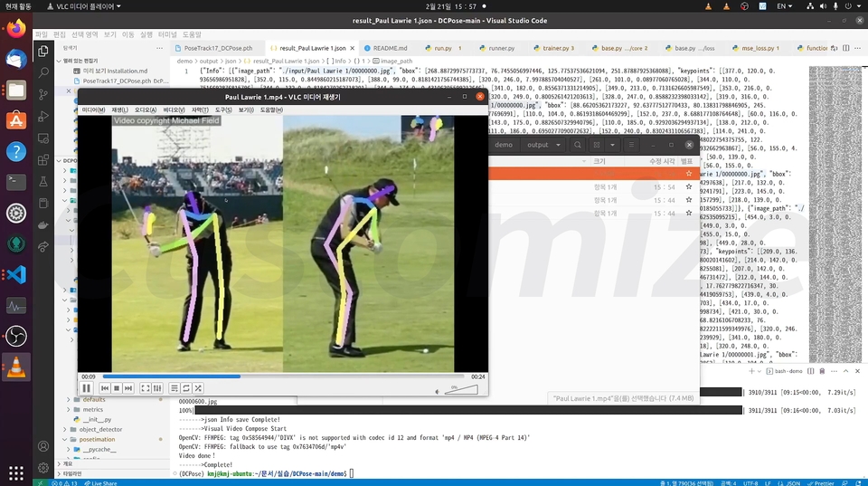The width and height of the screenshot is (868, 486).
Task: Launch Firefox from the dock
Action: click(x=16, y=28)
